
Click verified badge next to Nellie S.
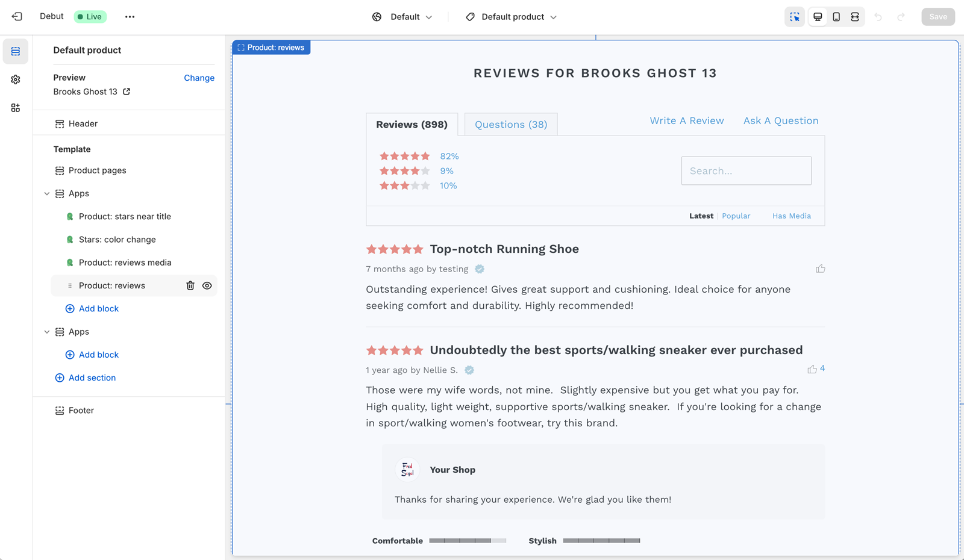(x=469, y=370)
